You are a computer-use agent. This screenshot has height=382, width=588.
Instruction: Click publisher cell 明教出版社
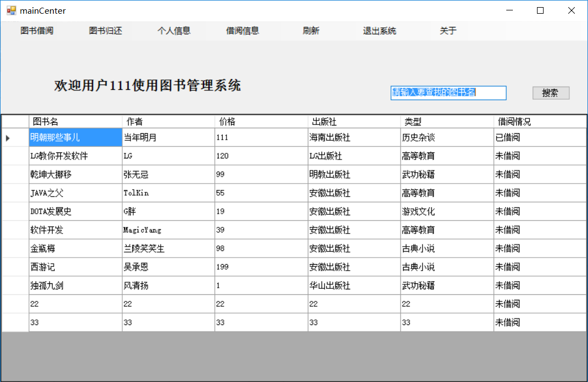point(354,174)
